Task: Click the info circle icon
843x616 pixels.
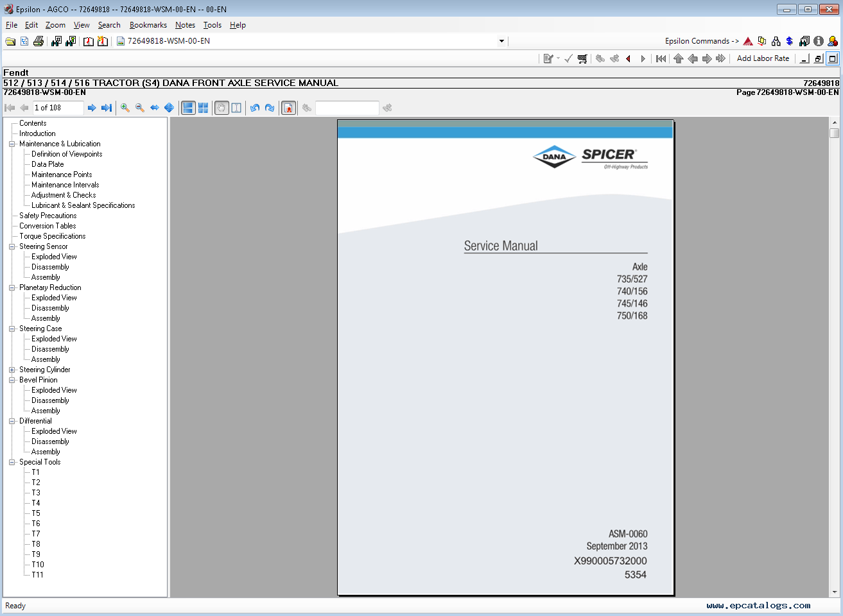Action: 819,41
